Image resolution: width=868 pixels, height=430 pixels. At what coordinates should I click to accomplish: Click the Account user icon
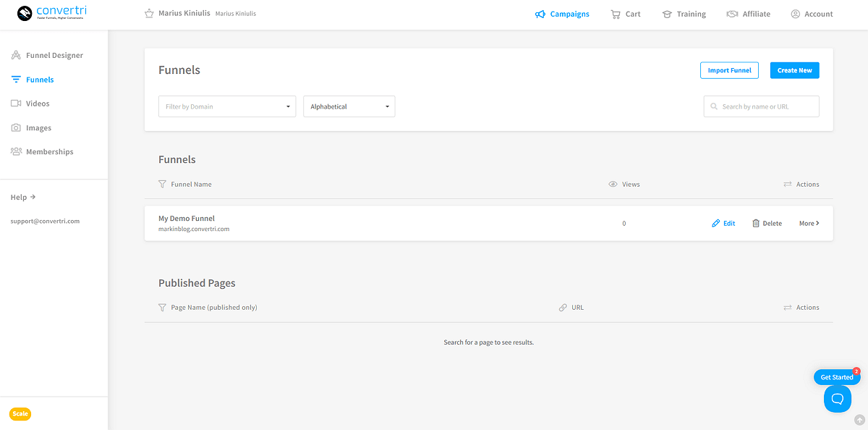pos(796,14)
